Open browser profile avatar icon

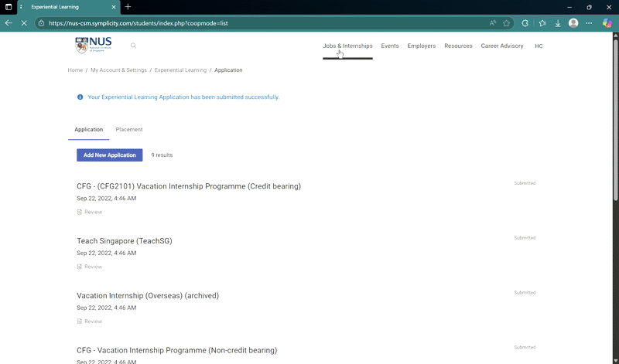click(573, 23)
